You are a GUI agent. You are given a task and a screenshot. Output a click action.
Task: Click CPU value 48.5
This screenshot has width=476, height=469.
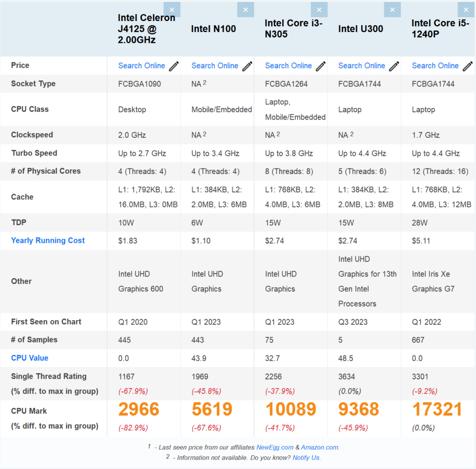coord(345,358)
